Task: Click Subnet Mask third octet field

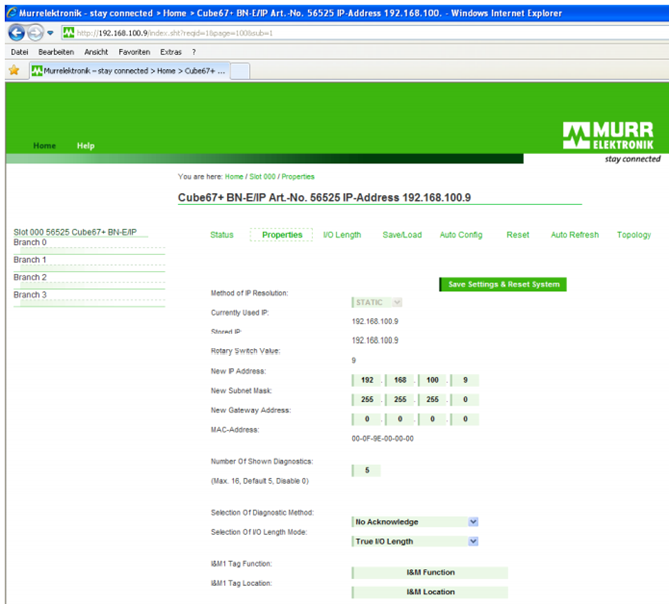Action: coord(432,400)
